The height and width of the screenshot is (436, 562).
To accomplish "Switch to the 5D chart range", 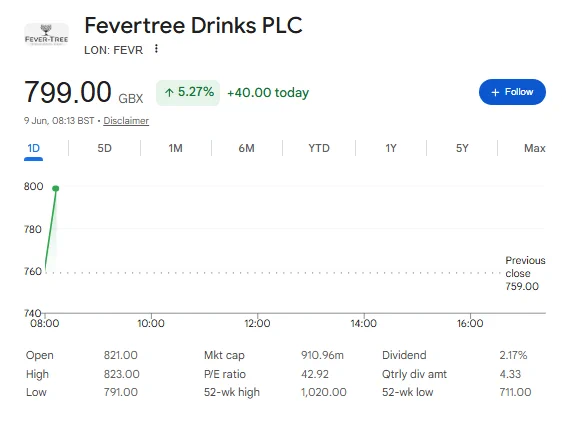I will 104,148.
